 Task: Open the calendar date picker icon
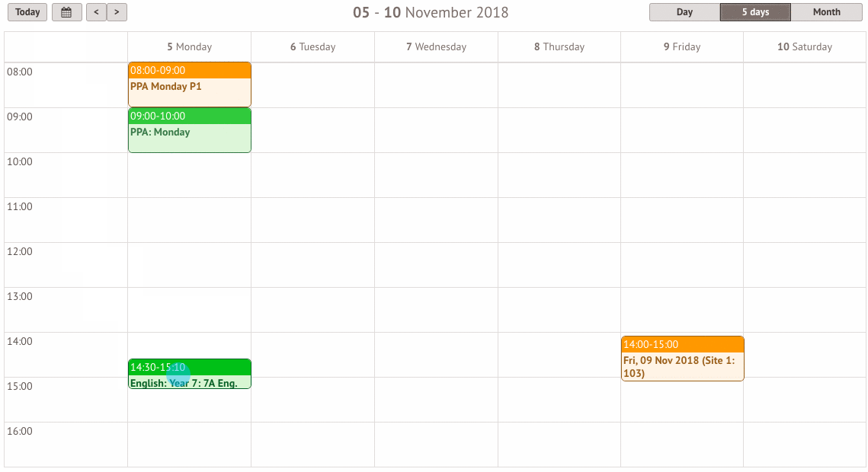pos(66,12)
